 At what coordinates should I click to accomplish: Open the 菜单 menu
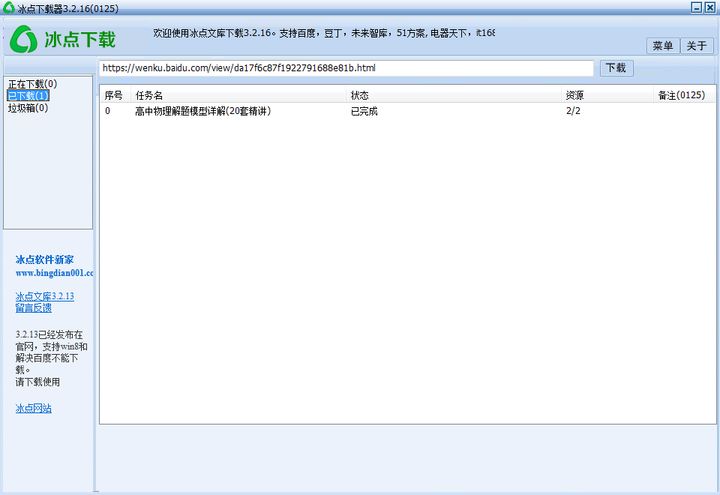[x=662, y=46]
